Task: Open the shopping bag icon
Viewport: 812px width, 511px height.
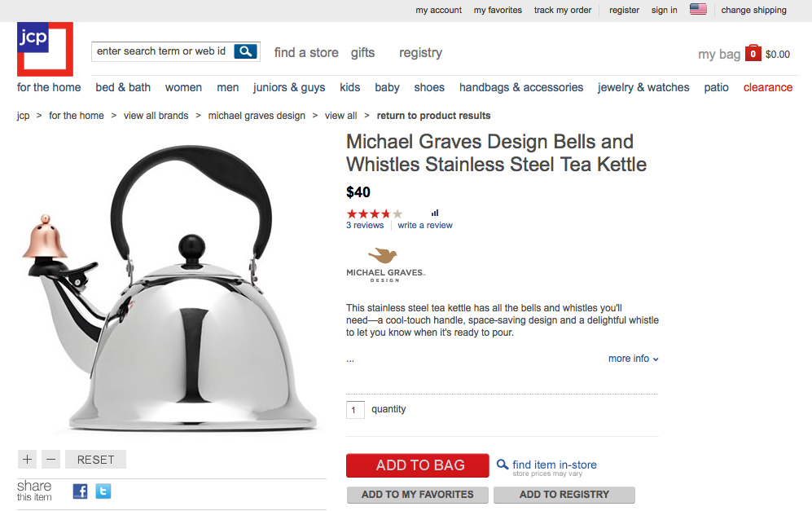Action: coord(751,54)
